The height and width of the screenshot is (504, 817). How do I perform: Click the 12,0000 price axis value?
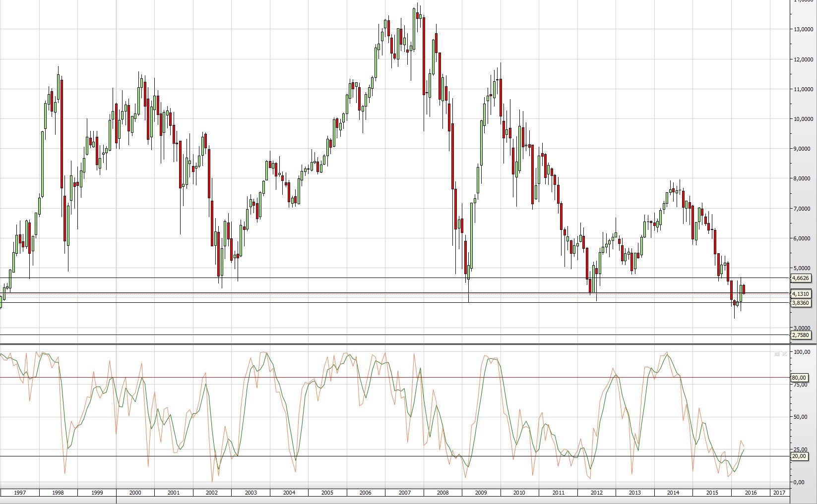[804, 59]
